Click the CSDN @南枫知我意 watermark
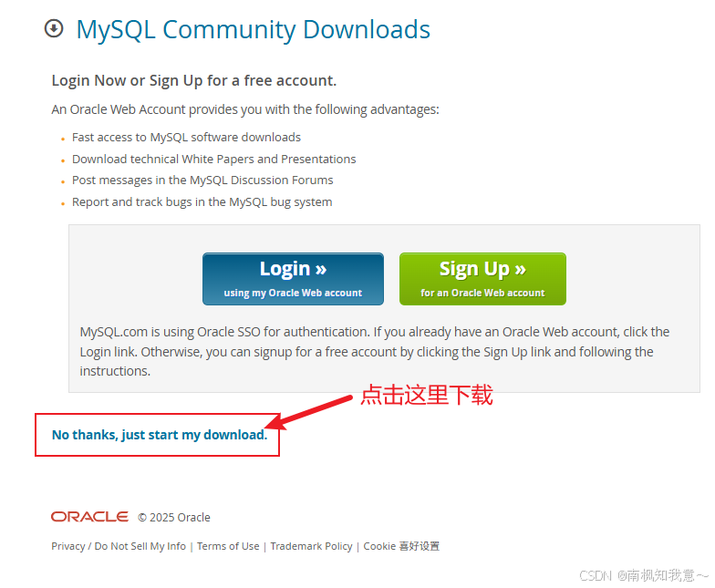This screenshot has width=715, height=588. coord(644,575)
